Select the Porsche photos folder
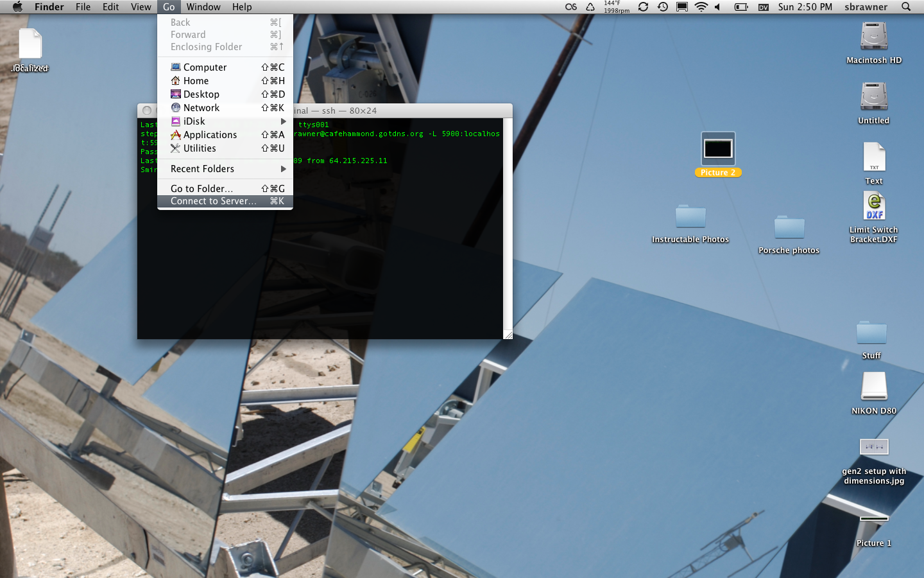 pyautogui.click(x=789, y=227)
